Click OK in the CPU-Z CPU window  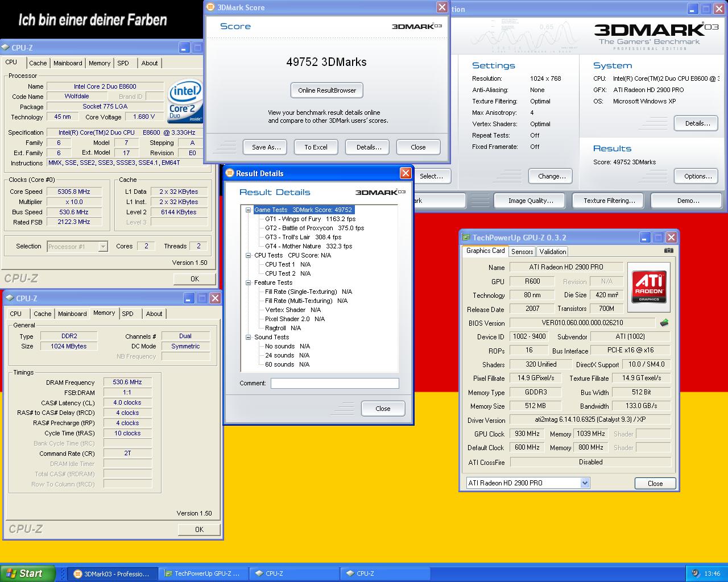point(195,279)
